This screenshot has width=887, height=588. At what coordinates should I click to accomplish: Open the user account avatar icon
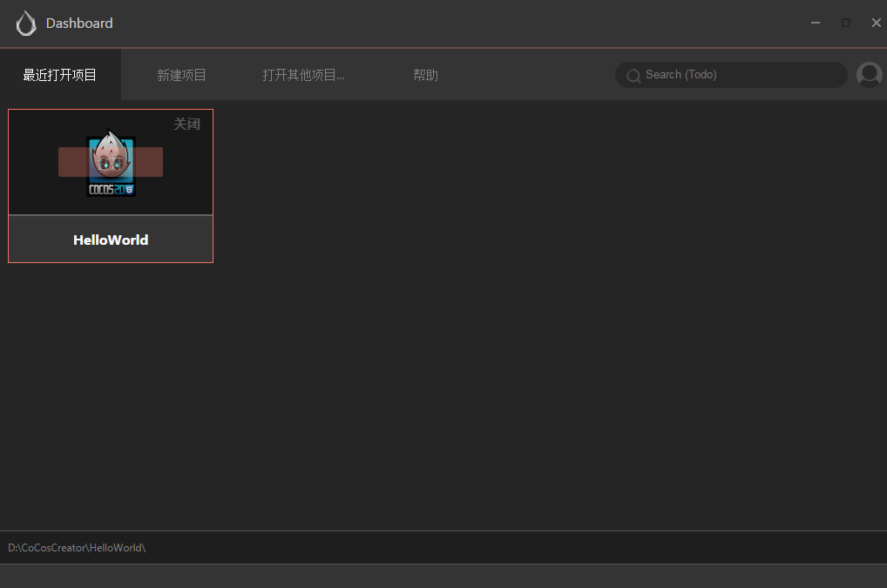tap(870, 75)
